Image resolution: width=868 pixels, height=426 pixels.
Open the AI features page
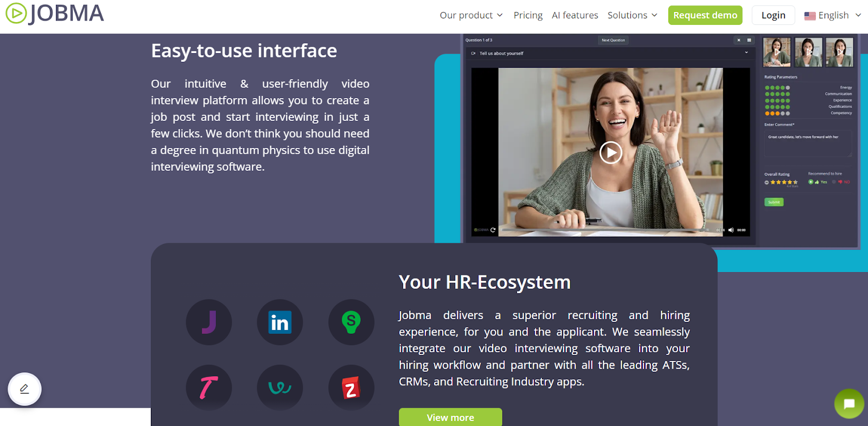[575, 15]
